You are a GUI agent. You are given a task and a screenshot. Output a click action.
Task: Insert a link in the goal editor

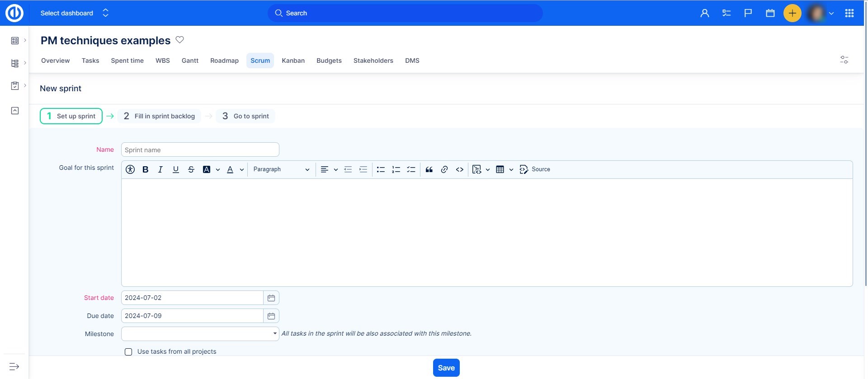[444, 169]
